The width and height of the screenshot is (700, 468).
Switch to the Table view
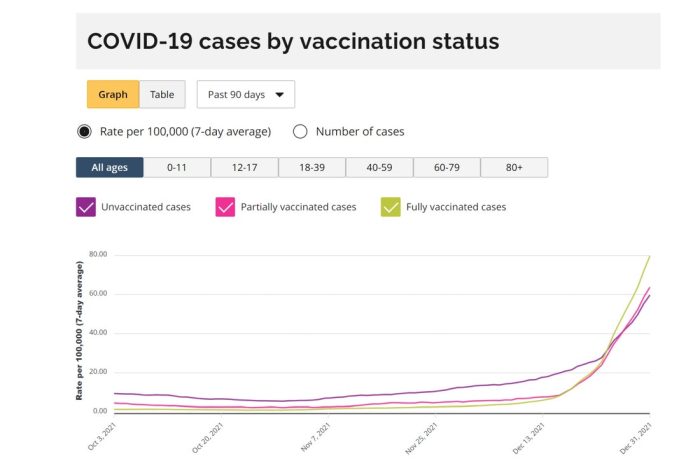click(162, 95)
